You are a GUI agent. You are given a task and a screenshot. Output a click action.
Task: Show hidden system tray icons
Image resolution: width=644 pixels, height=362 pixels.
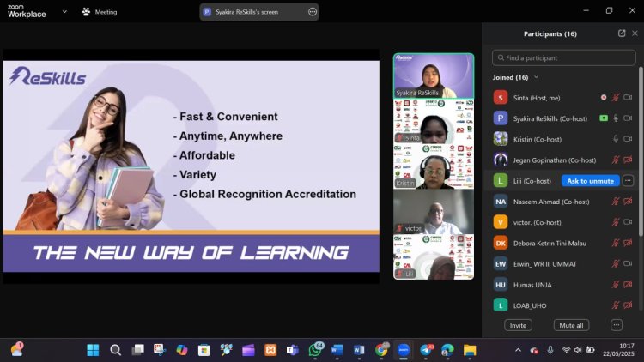(518, 350)
